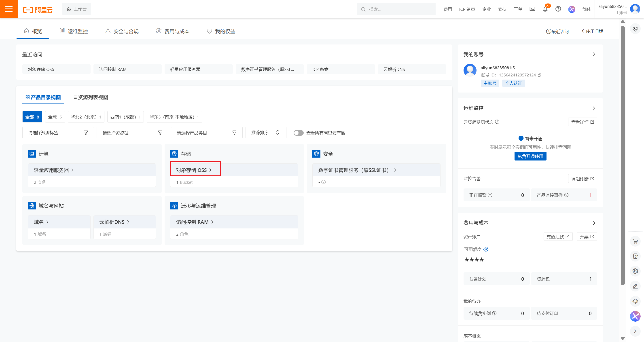Viewport: 644px width, 342px height.
Task: Filter by 华北2（北京） region
Action: pos(86,117)
